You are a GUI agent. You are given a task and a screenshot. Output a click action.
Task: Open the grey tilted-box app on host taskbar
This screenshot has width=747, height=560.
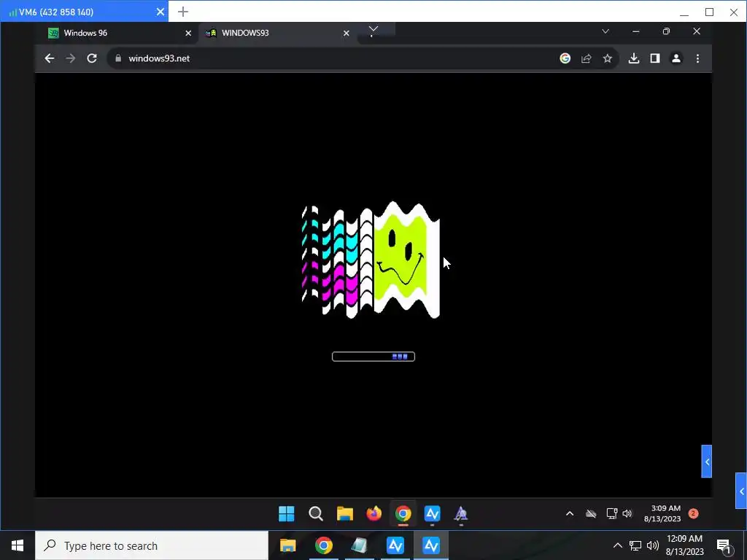pyautogui.click(x=359, y=545)
